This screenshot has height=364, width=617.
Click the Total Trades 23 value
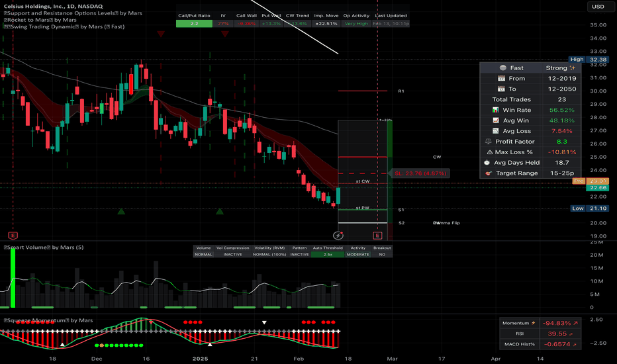pyautogui.click(x=562, y=99)
